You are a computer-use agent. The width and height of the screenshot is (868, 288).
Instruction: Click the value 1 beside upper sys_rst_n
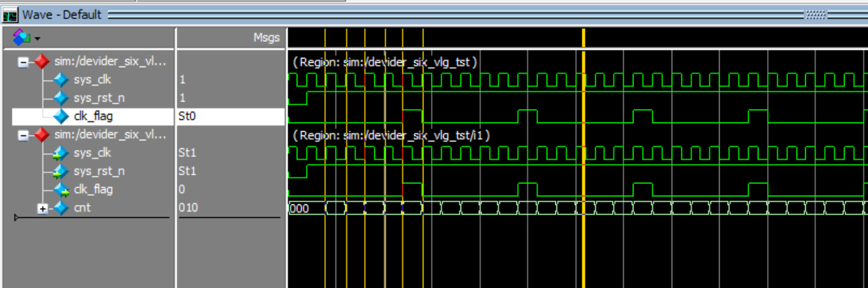(182, 98)
